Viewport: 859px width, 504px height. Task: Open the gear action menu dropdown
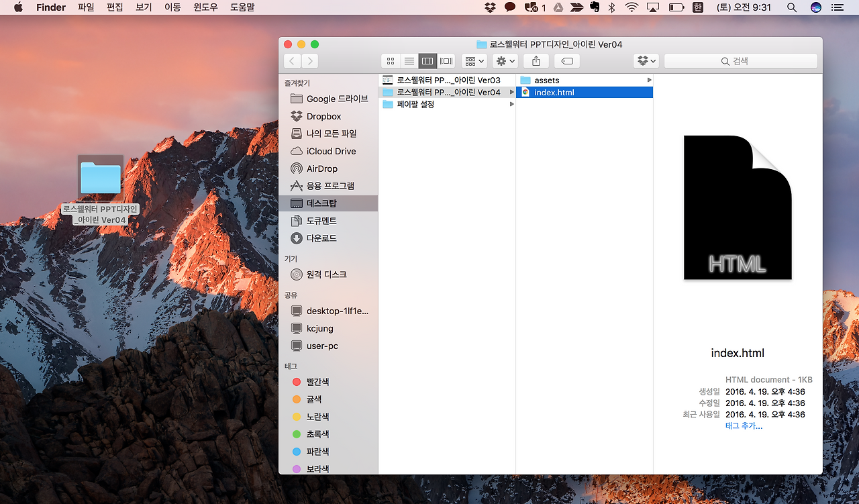coord(505,61)
